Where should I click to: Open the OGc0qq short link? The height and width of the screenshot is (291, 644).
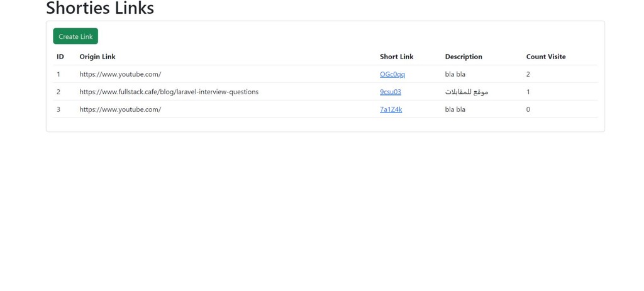click(392, 74)
